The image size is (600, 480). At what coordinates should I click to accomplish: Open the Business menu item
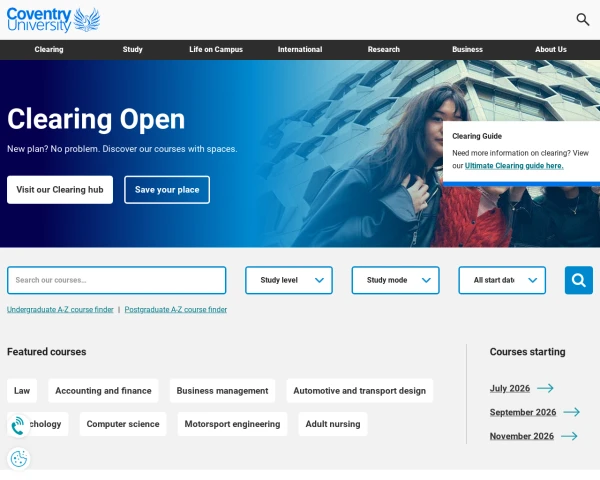point(467,49)
